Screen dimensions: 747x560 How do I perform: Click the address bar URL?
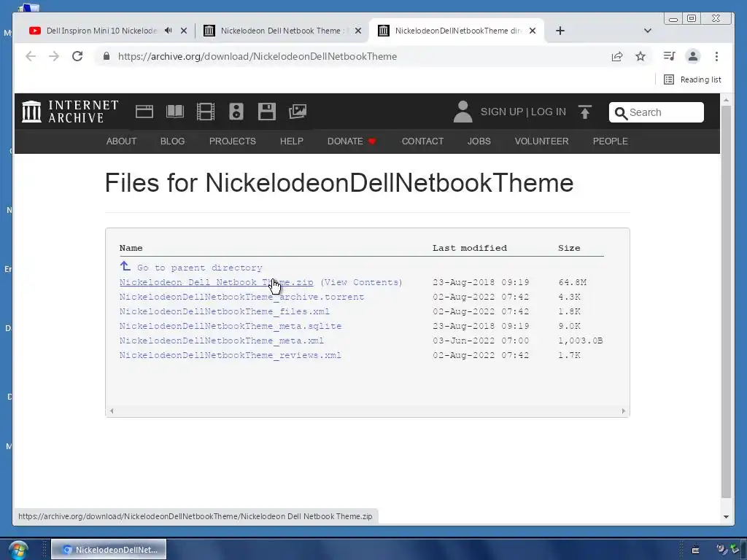[x=258, y=56]
